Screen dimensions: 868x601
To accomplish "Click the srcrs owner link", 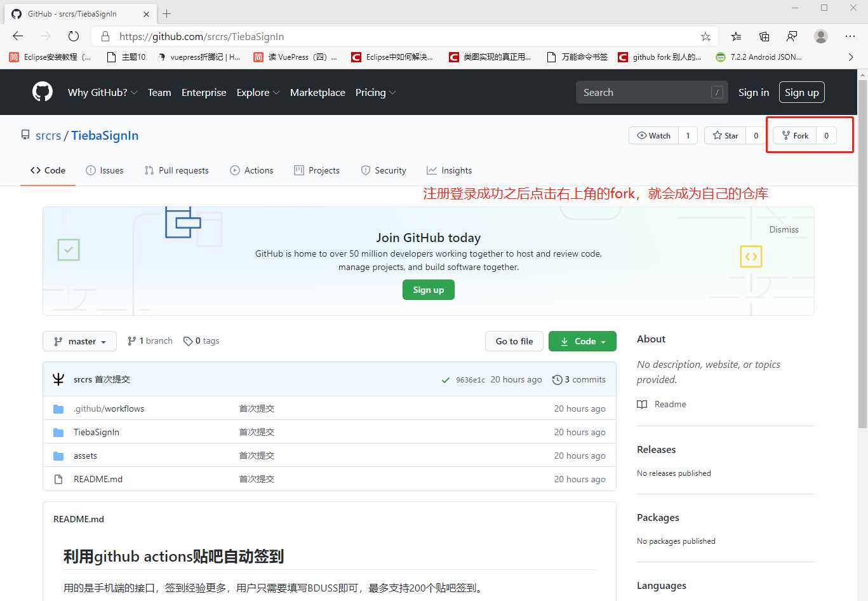I will 48,135.
